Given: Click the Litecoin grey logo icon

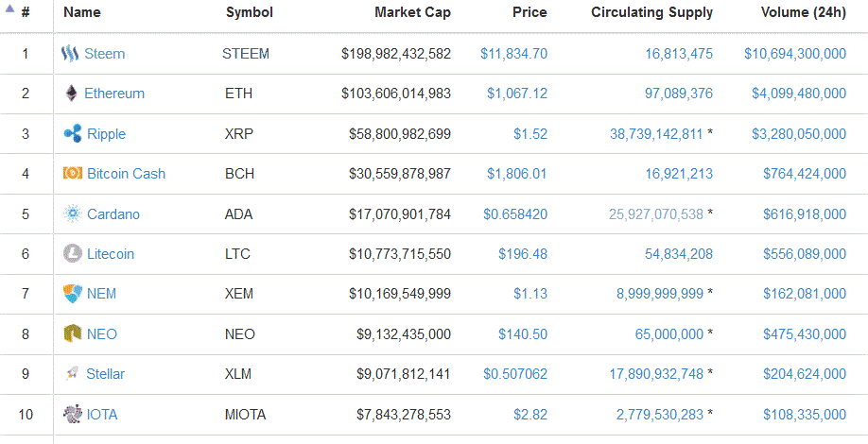Looking at the screenshot, I should 73,254.
